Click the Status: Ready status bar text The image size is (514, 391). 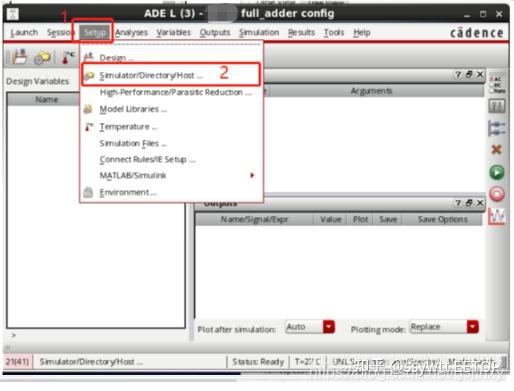tap(258, 362)
